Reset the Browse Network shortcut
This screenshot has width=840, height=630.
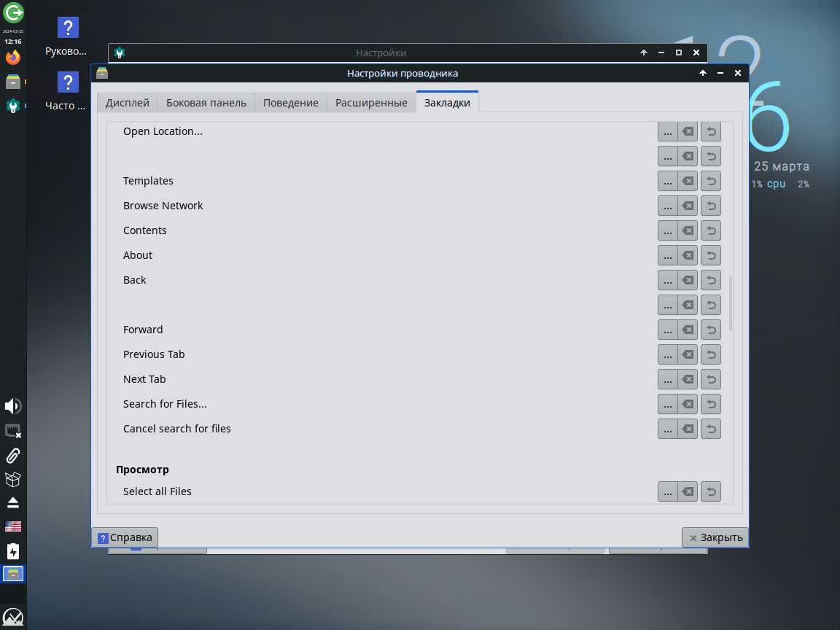coord(711,206)
